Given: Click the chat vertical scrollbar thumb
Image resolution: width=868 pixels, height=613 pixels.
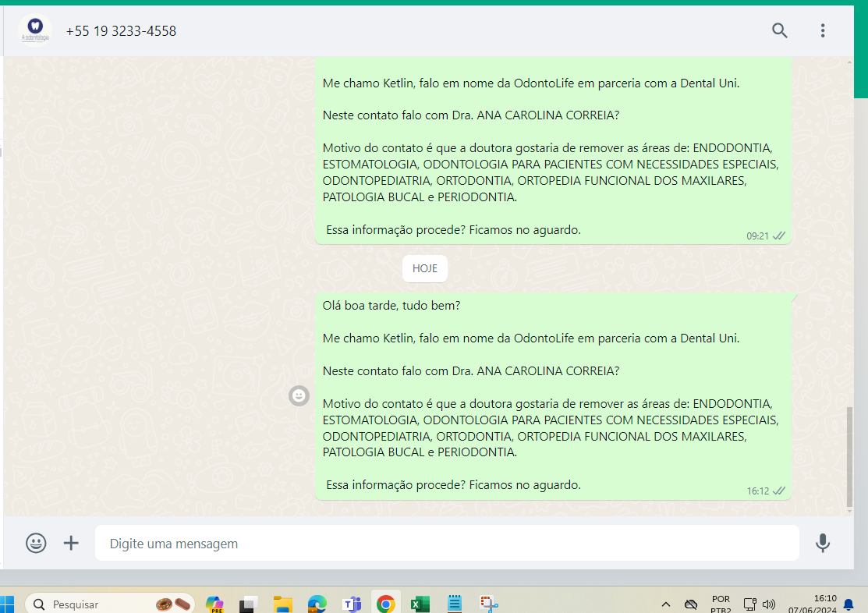Looking at the screenshot, I should [x=849, y=457].
